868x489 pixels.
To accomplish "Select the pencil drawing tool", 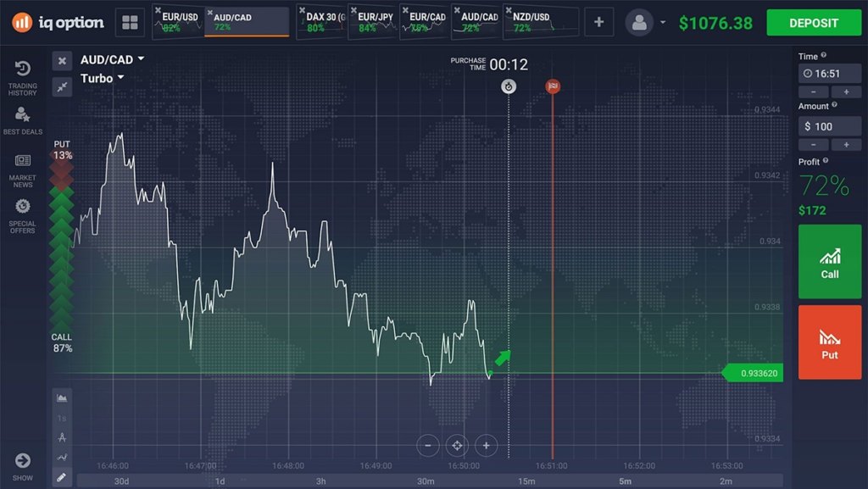I will [x=62, y=477].
